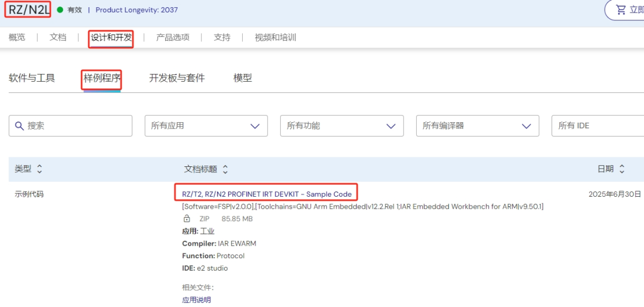Select the 设计和开发 tab
Viewport: 644px width, 307px height.
[112, 38]
